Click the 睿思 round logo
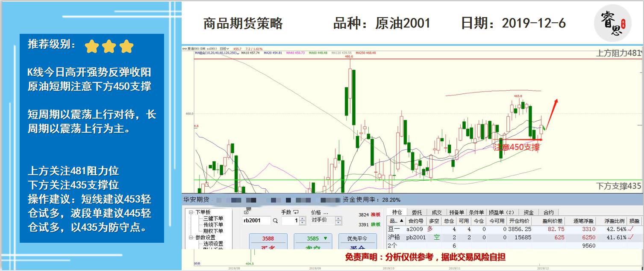This screenshot has height=271, width=644. pyautogui.click(x=613, y=23)
